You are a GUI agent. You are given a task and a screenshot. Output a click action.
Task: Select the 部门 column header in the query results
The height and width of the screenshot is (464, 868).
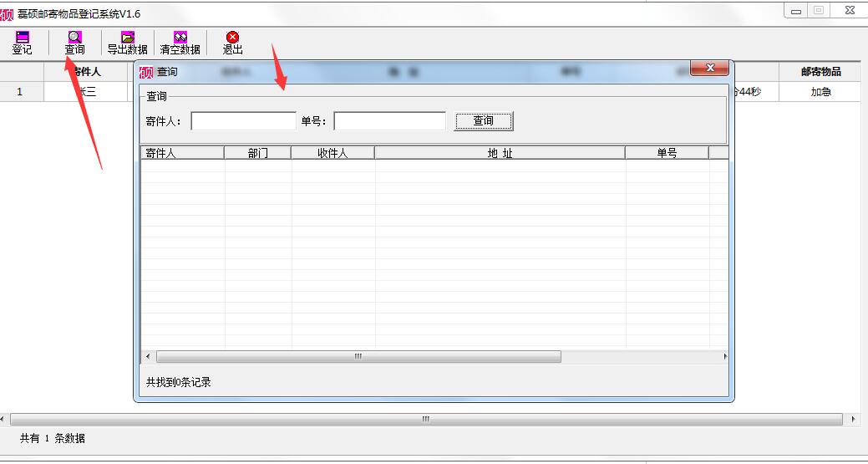[x=258, y=153]
